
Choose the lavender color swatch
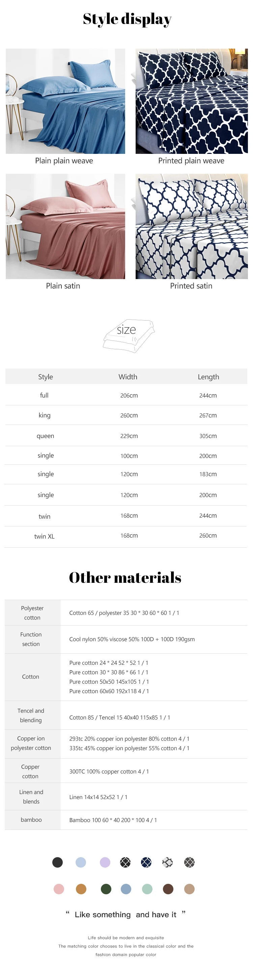pyautogui.click(x=105, y=862)
